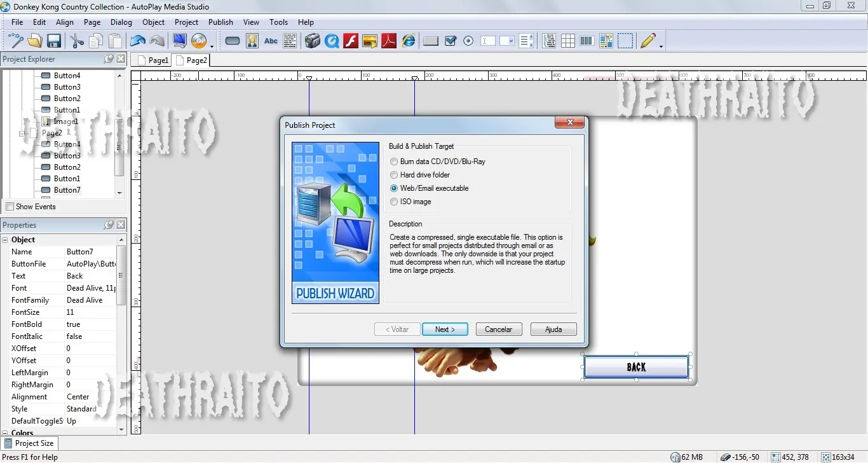Insert a Flash object
Viewport: 868px width, 463px height.
tap(351, 41)
